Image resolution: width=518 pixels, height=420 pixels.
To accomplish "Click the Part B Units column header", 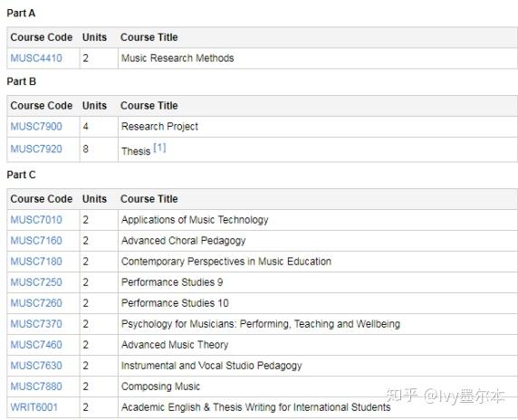I will 94,106.
